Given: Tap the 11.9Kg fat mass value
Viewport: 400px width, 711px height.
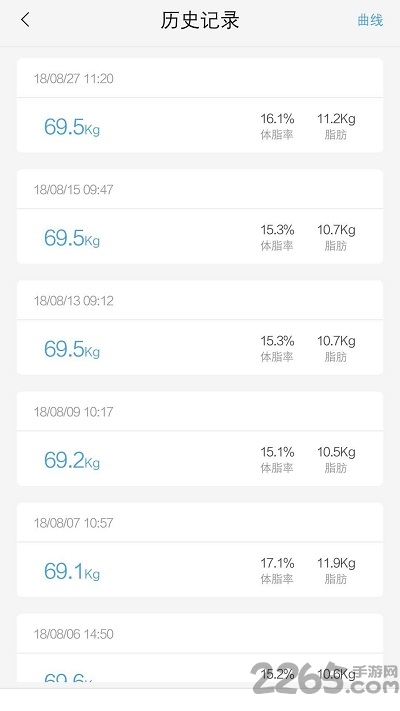Looking at the screenshot, I should coord(336,570).
